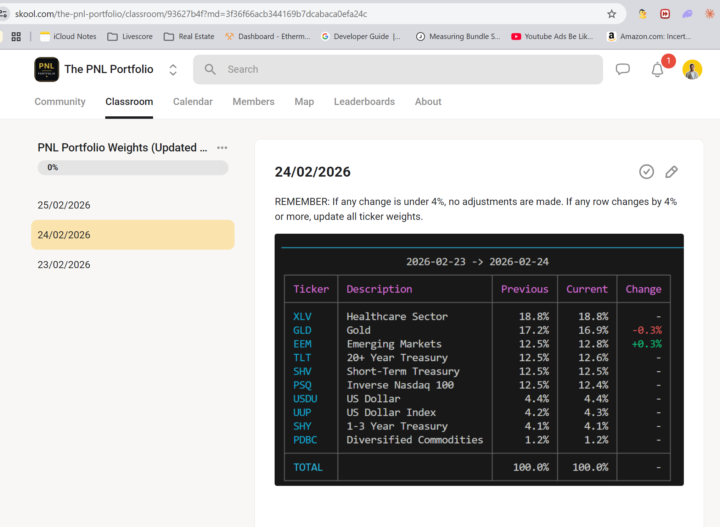The height and width of the screenshot is (527, 720).
Task: Click the edit pencil icon for lesson
Action: point(671,172)
